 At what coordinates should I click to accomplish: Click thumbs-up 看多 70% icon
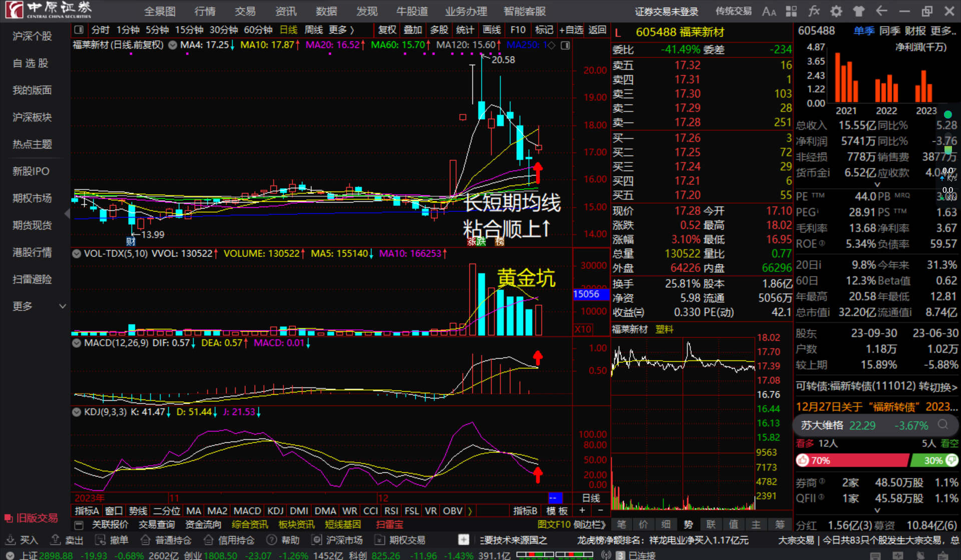click(x=803, y=460)
